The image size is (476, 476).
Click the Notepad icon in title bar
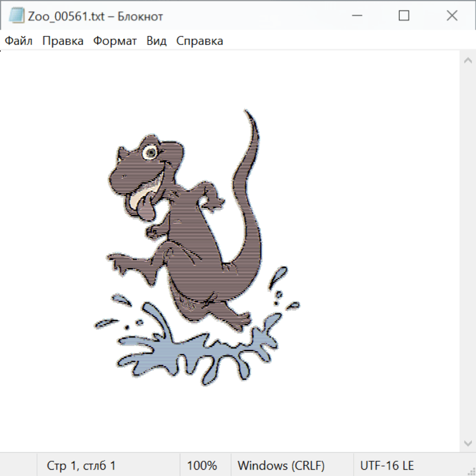(x=16, y=16)
